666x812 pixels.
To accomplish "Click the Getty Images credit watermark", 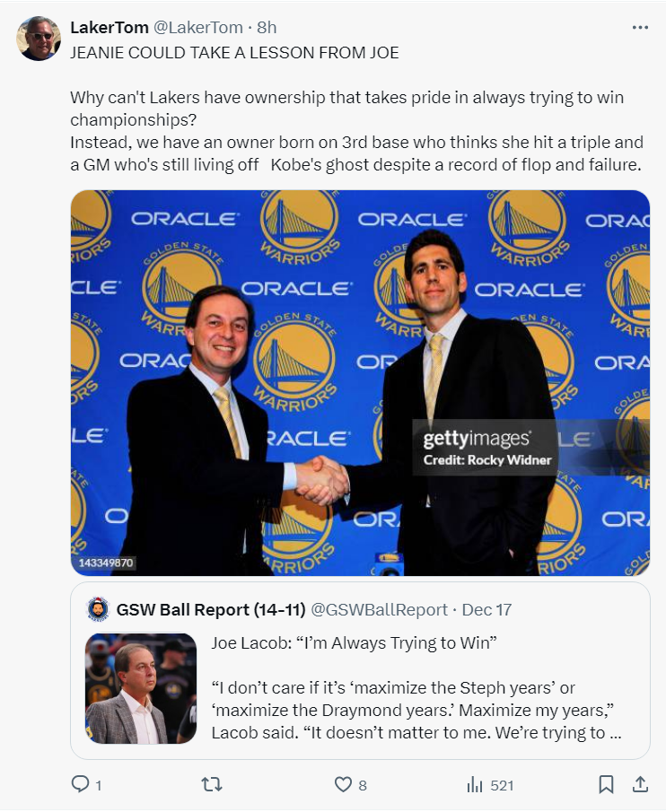I will 477,448.
